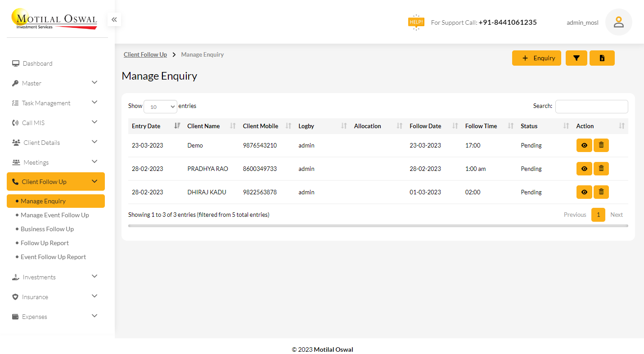Expand the Task Management menu chevron
The image size is (644, 354).
click(95, 102)
